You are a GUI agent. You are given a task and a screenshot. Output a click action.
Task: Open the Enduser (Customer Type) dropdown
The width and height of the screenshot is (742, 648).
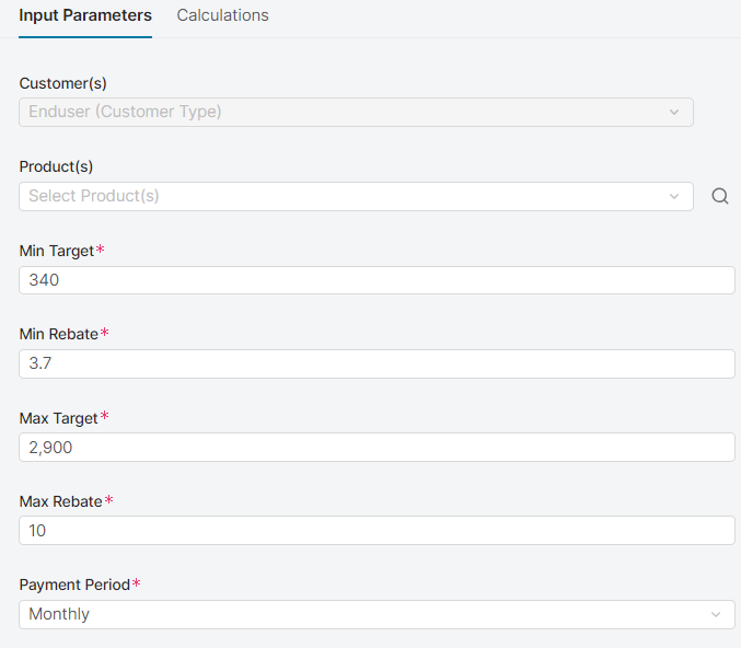[340, 112]
